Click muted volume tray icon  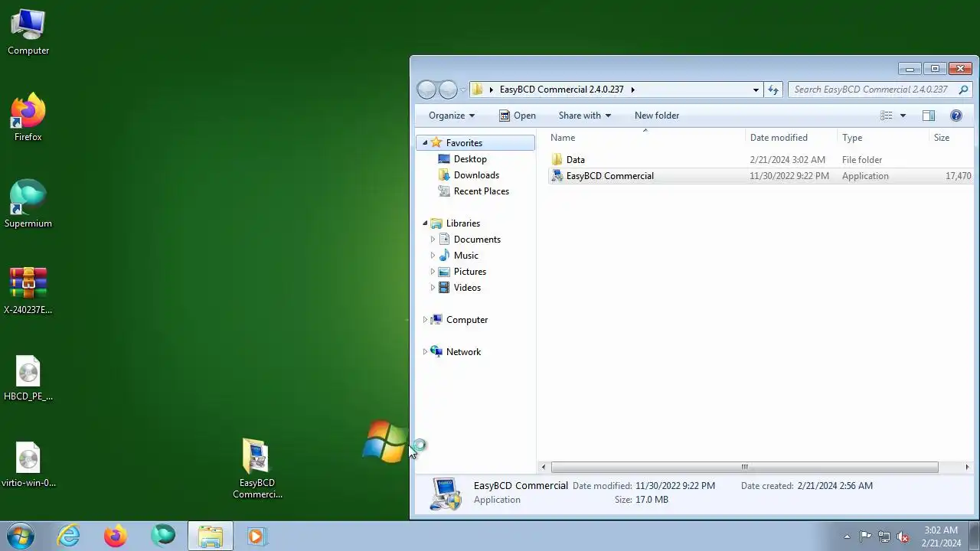coord(903,536)
